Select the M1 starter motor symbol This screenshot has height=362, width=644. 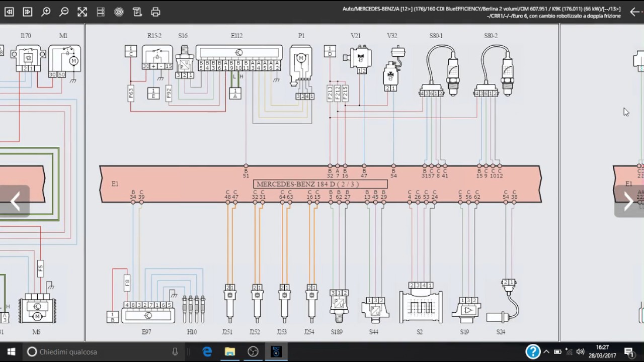(64, 61)
